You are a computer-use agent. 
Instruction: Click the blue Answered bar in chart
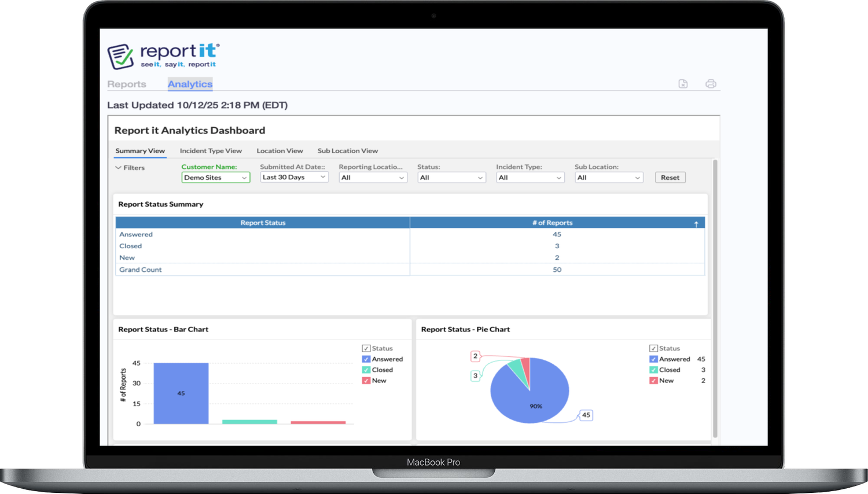181,393
